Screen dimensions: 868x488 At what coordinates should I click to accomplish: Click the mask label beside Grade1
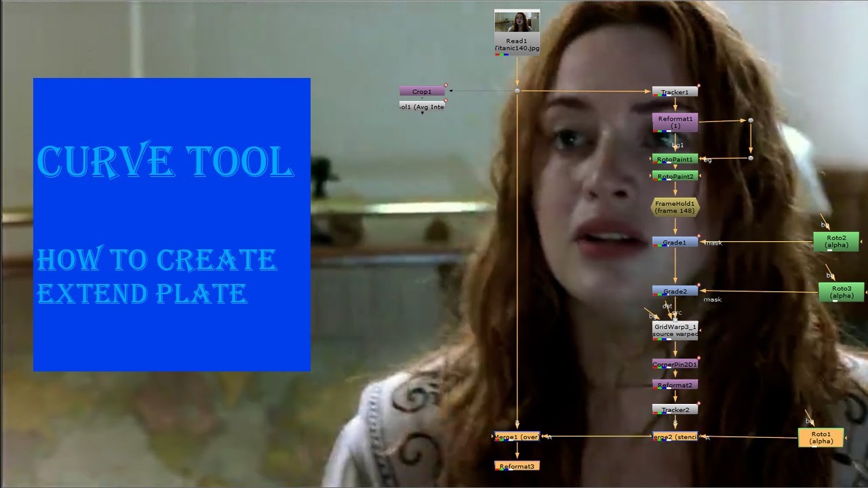(713, 243)
